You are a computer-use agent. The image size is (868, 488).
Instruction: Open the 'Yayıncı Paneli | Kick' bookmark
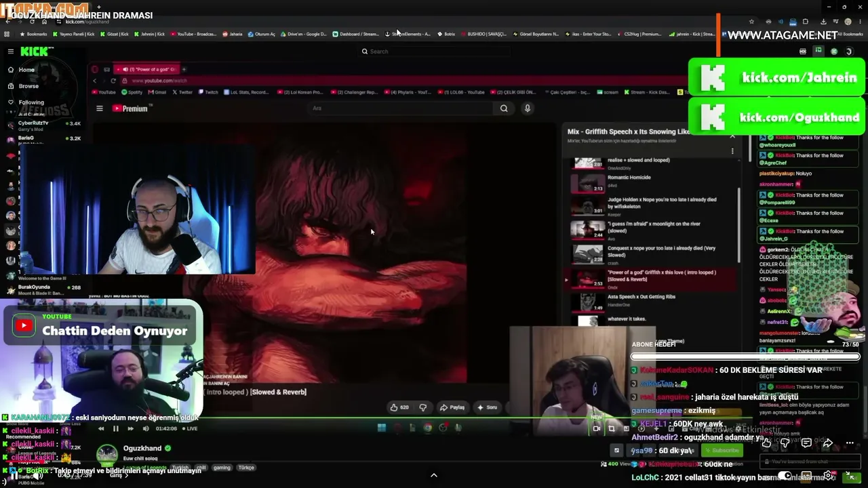point(74,34)
